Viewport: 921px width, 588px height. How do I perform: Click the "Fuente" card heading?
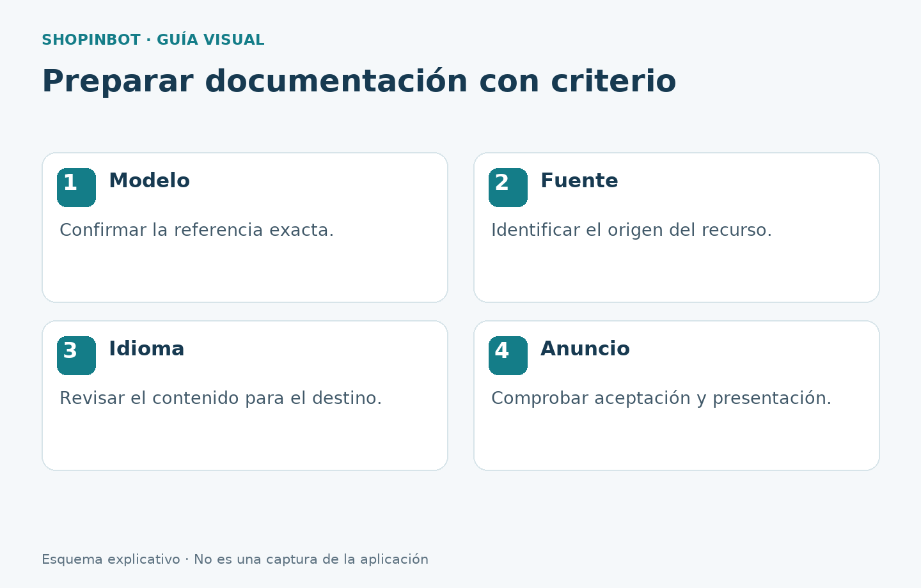tap(579, 181)
